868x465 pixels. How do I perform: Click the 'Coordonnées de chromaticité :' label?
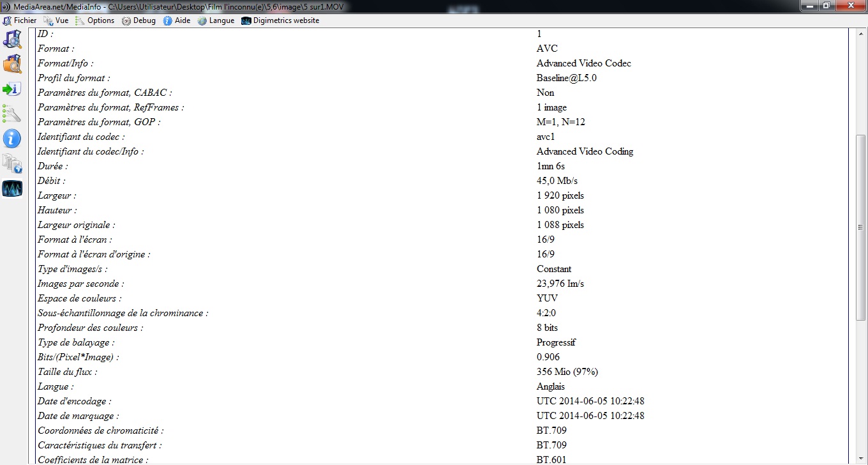click(x=101, y=431)
